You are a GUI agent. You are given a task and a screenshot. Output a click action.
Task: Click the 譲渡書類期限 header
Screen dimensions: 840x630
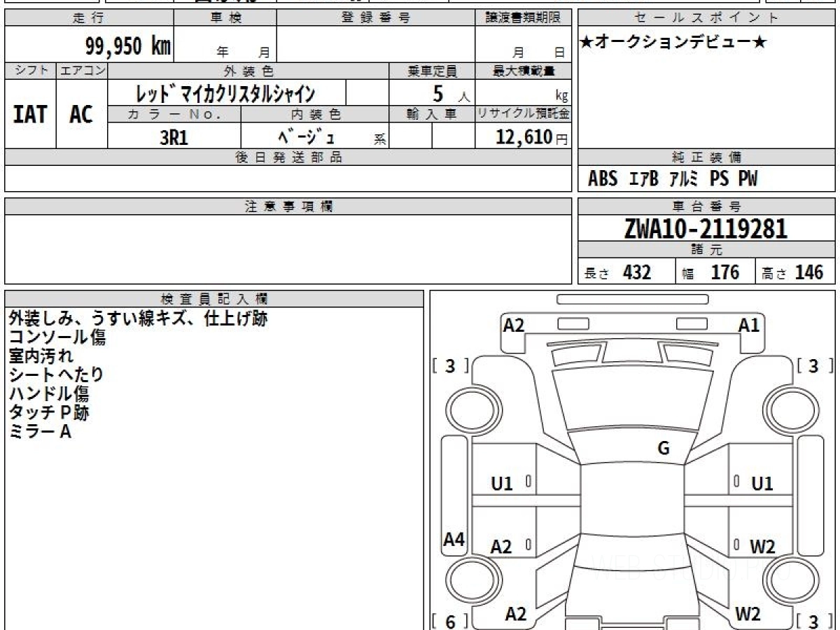[x=524, y=18]
